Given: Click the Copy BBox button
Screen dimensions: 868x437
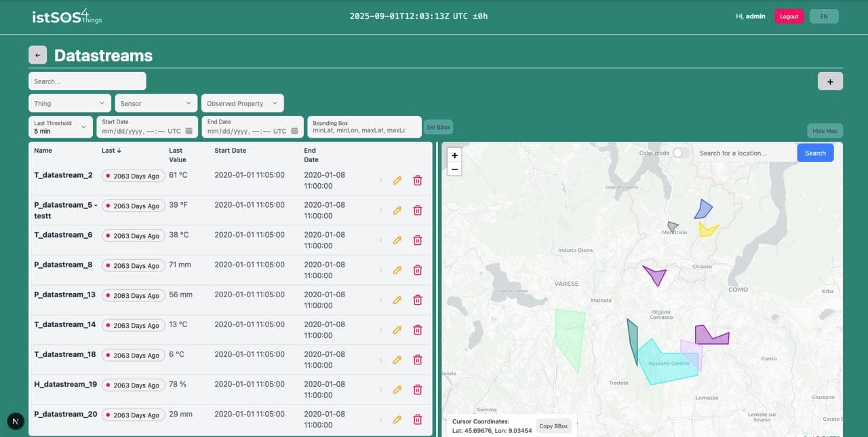Looking at the screenshot, I should (x=553, y=426).
